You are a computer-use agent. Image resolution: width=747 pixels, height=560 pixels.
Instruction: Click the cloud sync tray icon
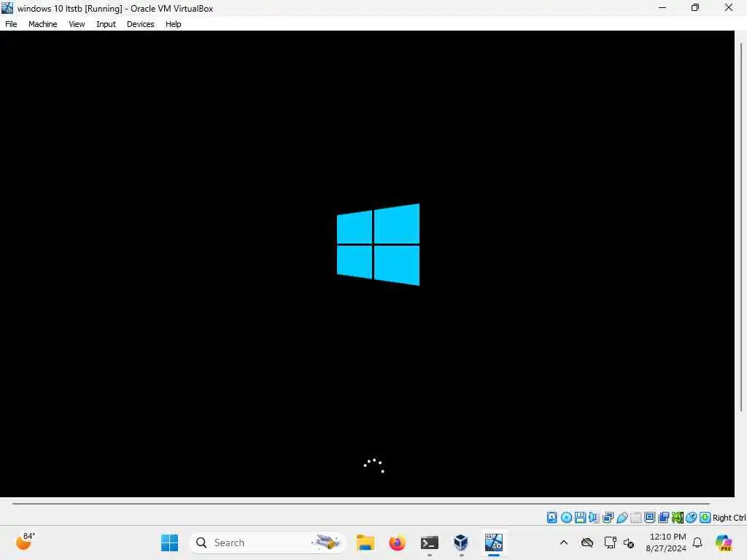587,542
